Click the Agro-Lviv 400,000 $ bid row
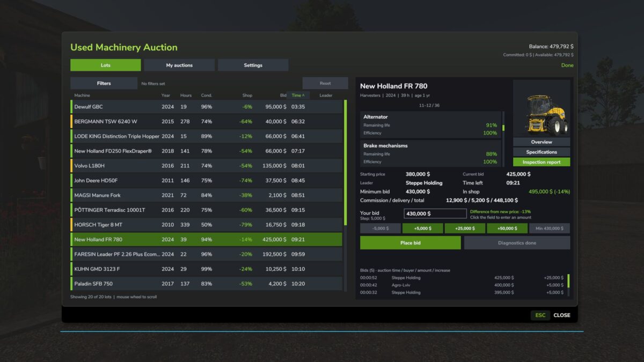 point(463,285)
